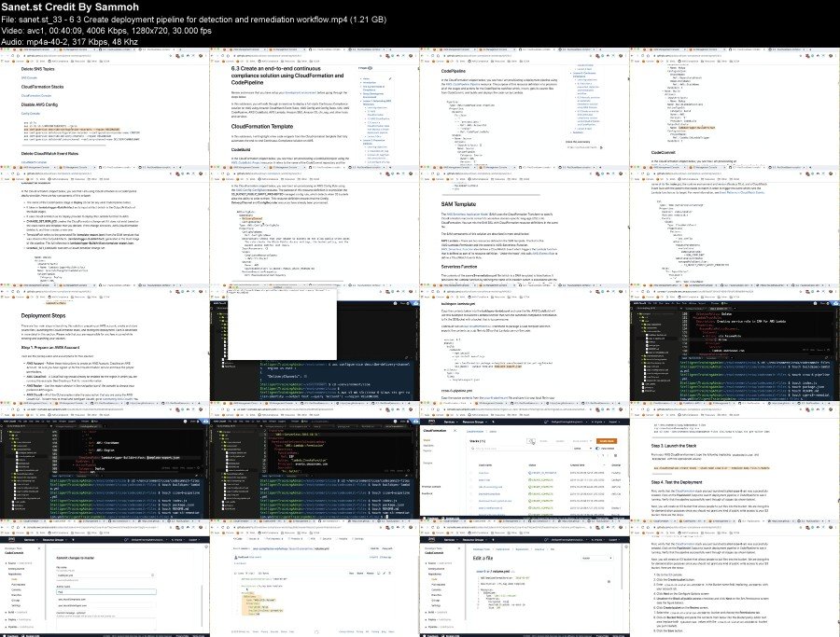This screenshot has height=637, width=840.
Task: Open the SNS Console link
Action: 29,77
